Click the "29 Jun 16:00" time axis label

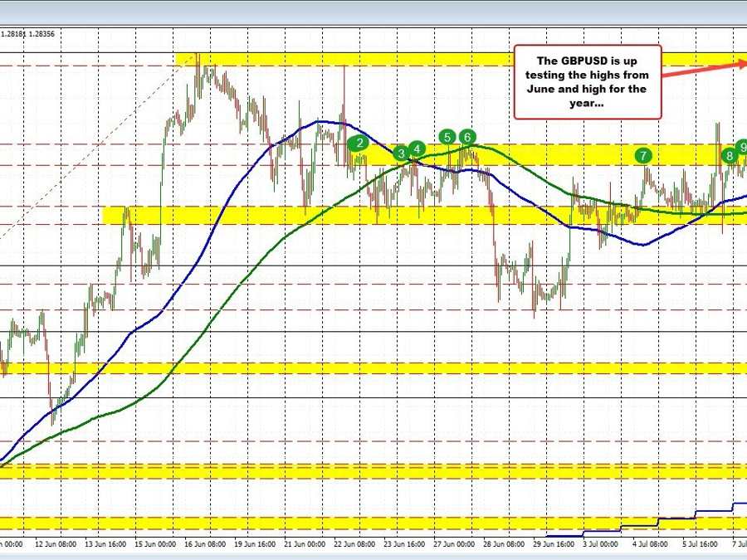pos(554,543)
